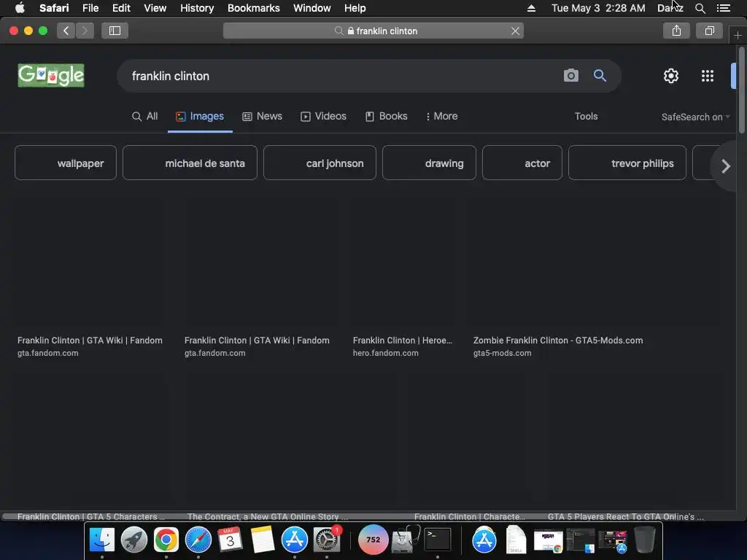Show the Safari tab overview
The height and width of the screenshot is (560, 747).
(x=709, y=31)
